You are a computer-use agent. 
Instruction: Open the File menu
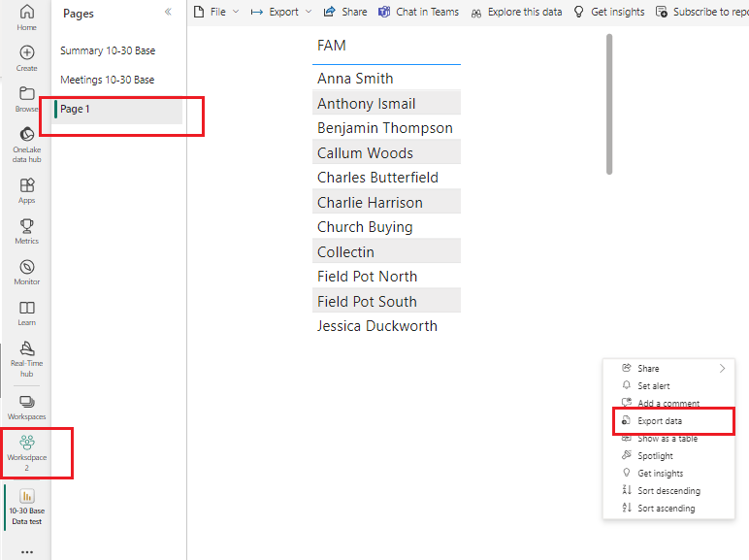(218, 12)
